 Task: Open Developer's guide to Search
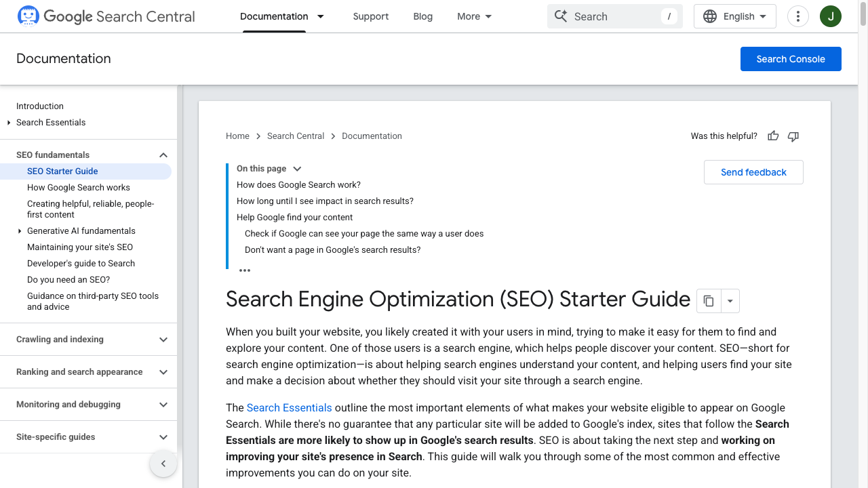coord(81,264)
